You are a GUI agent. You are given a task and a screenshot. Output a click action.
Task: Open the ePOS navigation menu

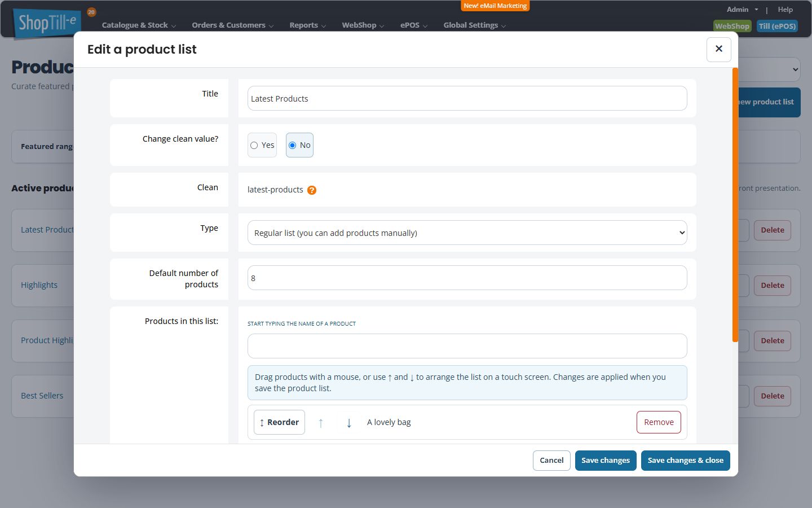pos(414,25)
